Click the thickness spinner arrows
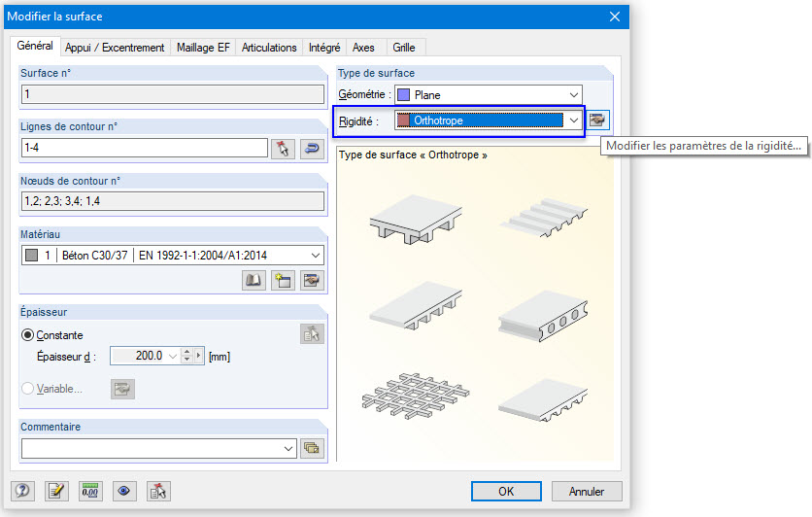Screen dimensions: 812x517 point(186,356)
